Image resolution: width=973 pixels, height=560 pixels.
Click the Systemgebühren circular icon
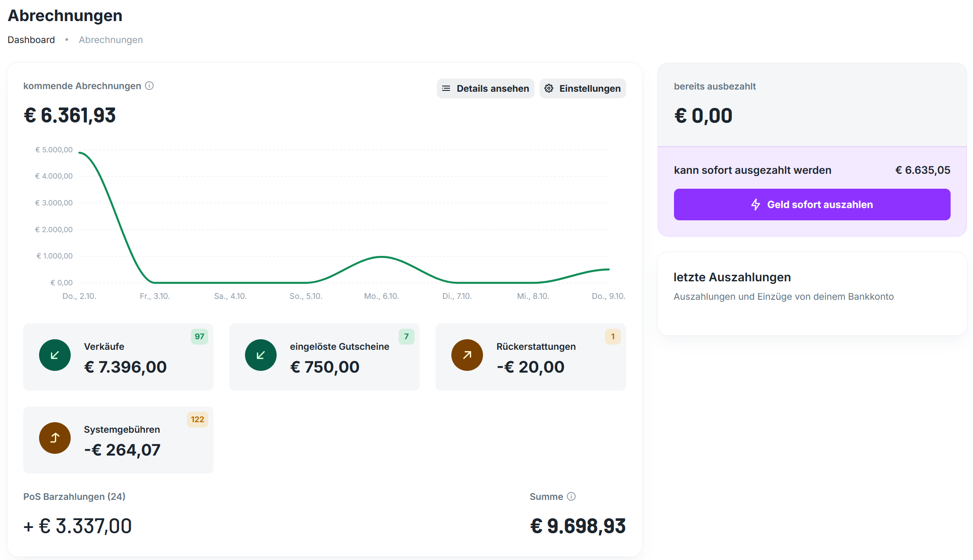point(55,438)
